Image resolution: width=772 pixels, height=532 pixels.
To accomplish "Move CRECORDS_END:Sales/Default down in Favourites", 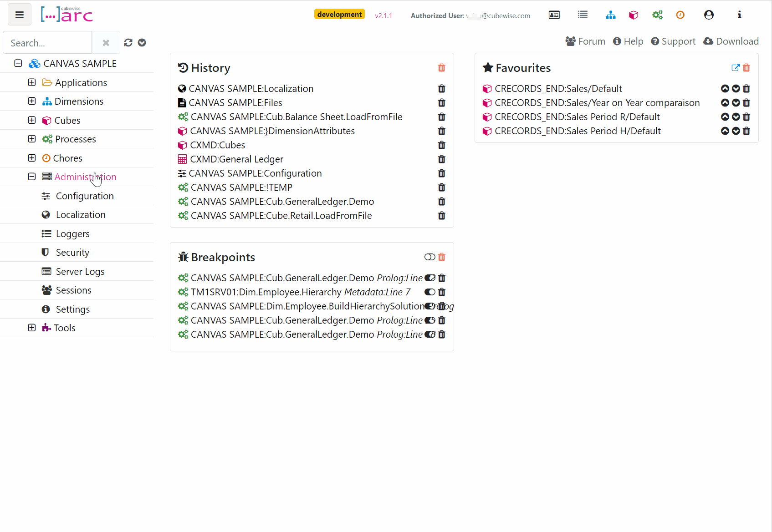I will point(736,88).
